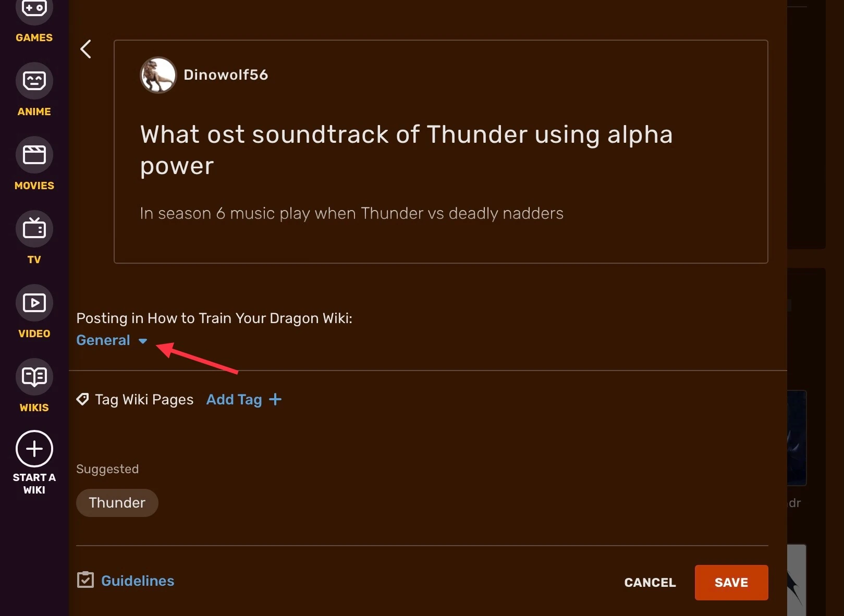Click the plus icon beside Add Tag
Screen dimensions: 844x616
(275, 399)
